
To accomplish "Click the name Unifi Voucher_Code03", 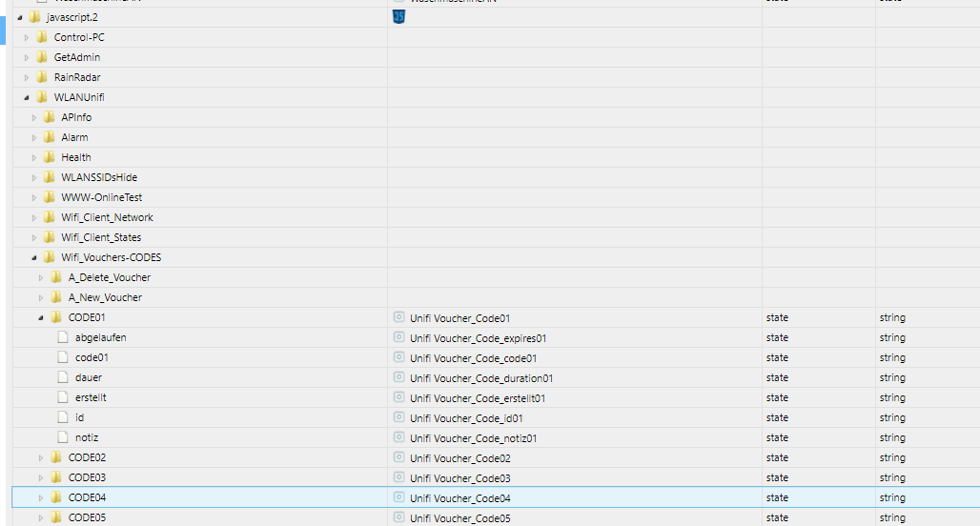I will click(x=460, y=478).
